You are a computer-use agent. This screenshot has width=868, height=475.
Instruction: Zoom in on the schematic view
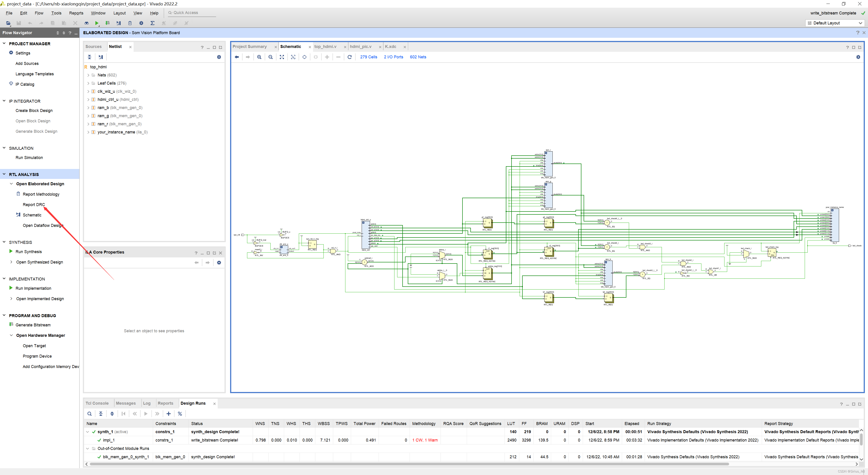[x=259, y=57]
